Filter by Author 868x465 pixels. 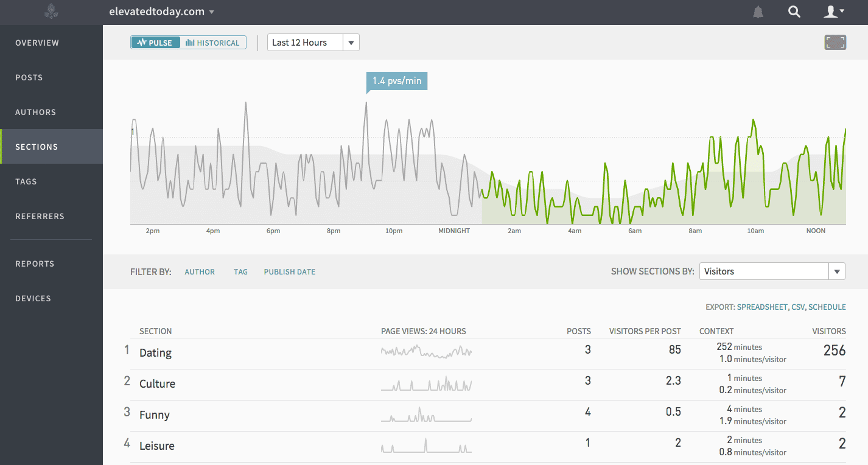(200, 272)
